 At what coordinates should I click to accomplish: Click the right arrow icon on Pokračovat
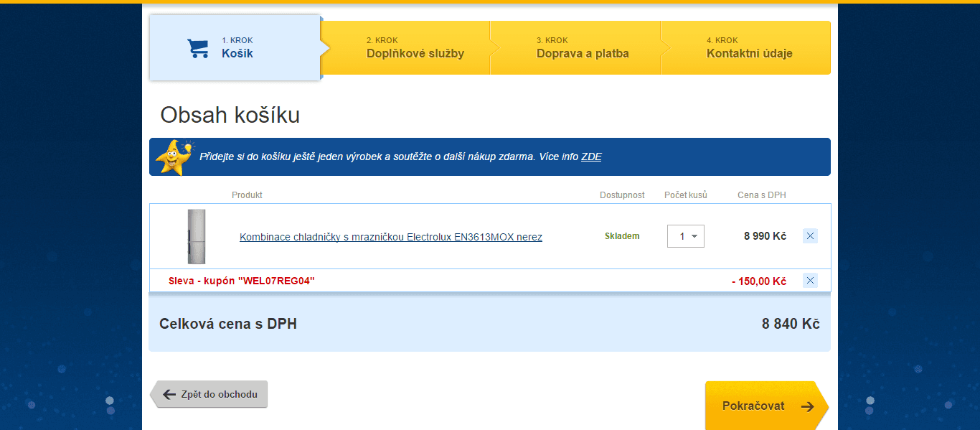tap(808, 406)
